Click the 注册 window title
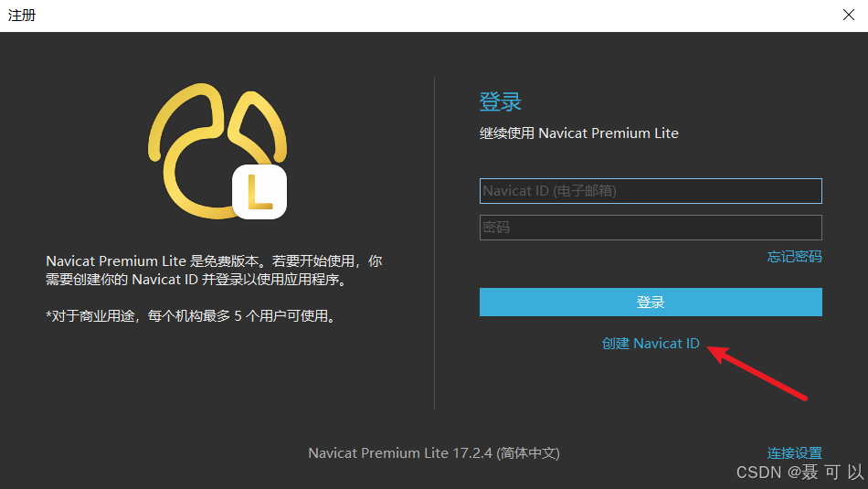Viewport: 868px width, 489px height. click(22, 15)
